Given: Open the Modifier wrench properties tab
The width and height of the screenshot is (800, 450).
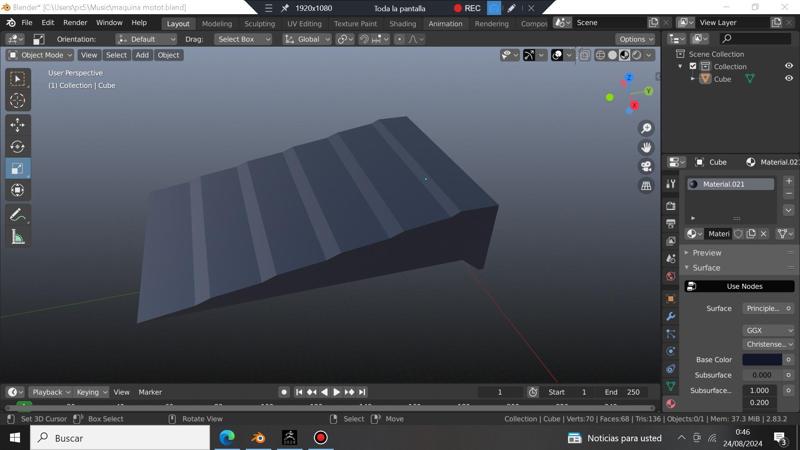Looking at the screenshot, I should pyautogui.click(x=671, y=316).
